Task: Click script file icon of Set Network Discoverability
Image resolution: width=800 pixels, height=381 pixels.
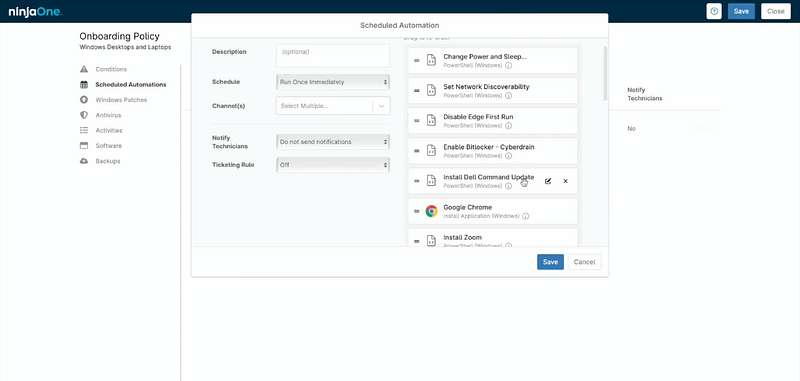Action: (431, 91)
